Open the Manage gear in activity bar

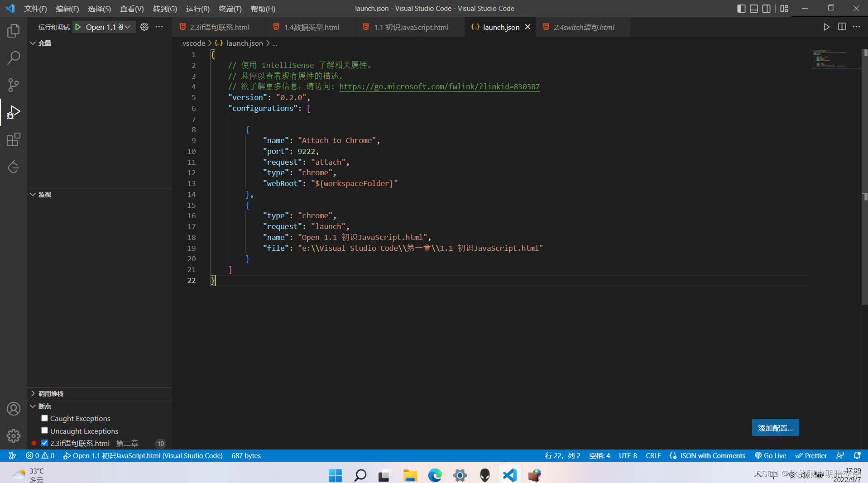coord(14,435)
